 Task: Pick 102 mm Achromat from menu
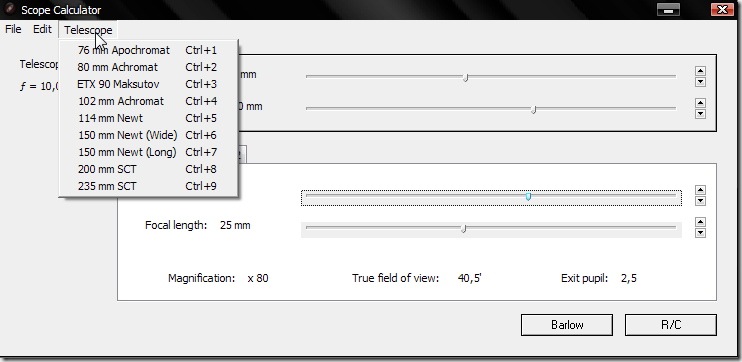coord(147,101)
